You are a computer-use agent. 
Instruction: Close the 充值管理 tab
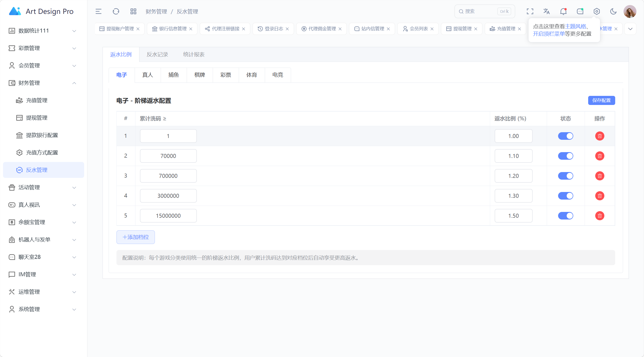[x=519, y=29]
